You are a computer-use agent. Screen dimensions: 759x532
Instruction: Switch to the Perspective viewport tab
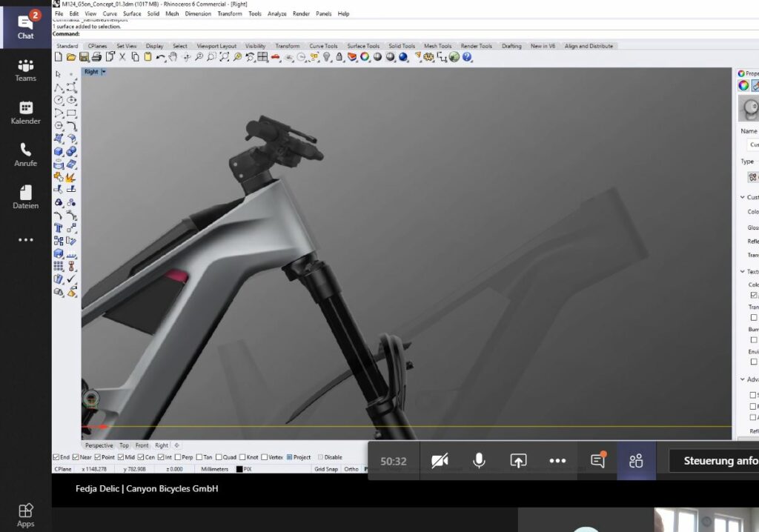tap(99, 445)
